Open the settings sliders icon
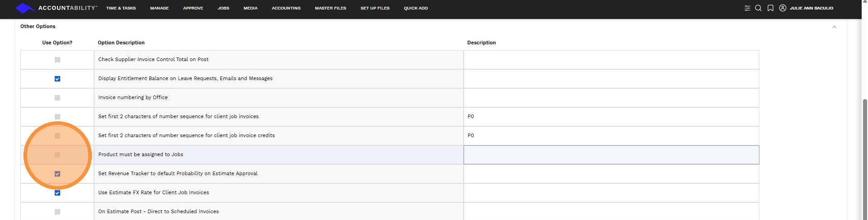The height and width of the screenshot is (220, 868). (x=747, y=8)
